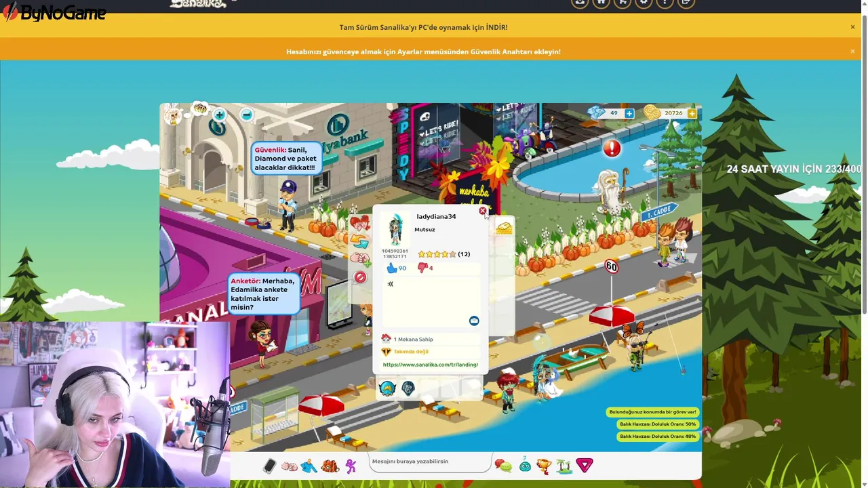The width and height of the screenshot is (868, 488).
Task: Open the chat bubbles icon
Action: pyautogui.click(x=503, y=466)
